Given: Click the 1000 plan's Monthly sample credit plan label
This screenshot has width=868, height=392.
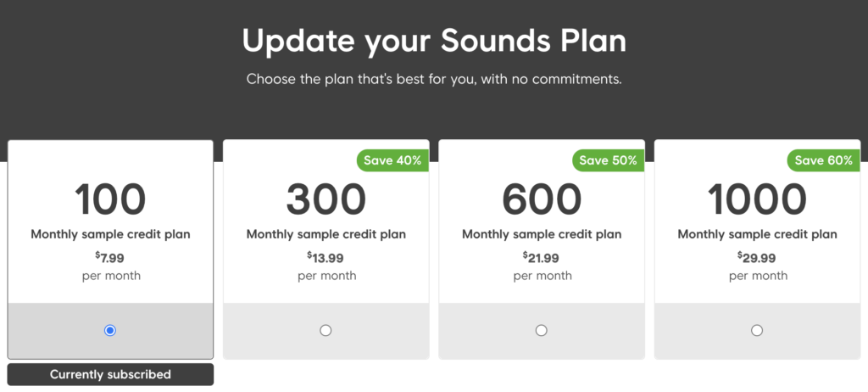Looking at the screenshot, I should 757,234.
